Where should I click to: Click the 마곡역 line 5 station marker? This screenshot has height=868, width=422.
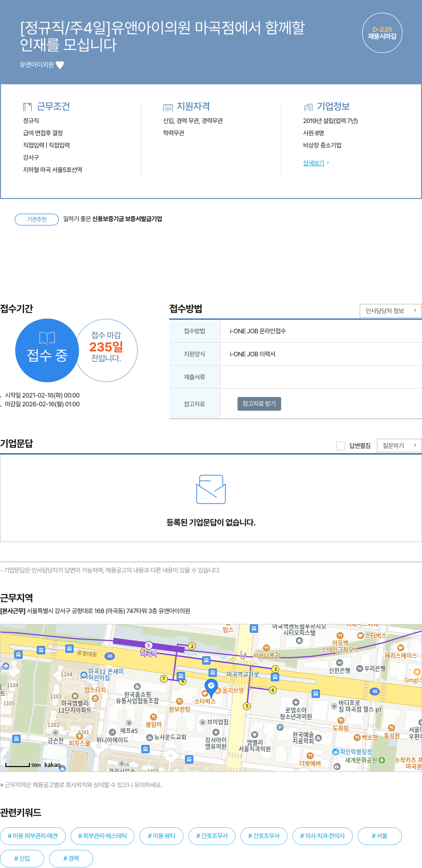pos(149,645)
